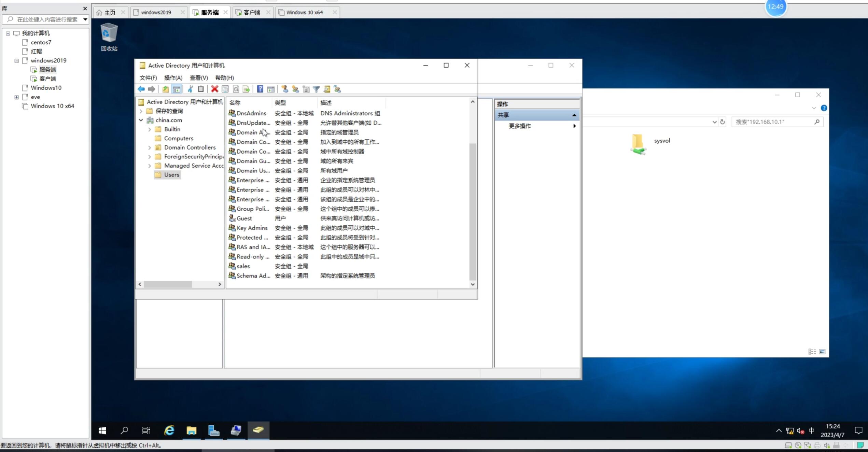Select the Computers folder in tree
Image resolution: width=868 pixels, height=452 pixels.
tap(179, 138)
